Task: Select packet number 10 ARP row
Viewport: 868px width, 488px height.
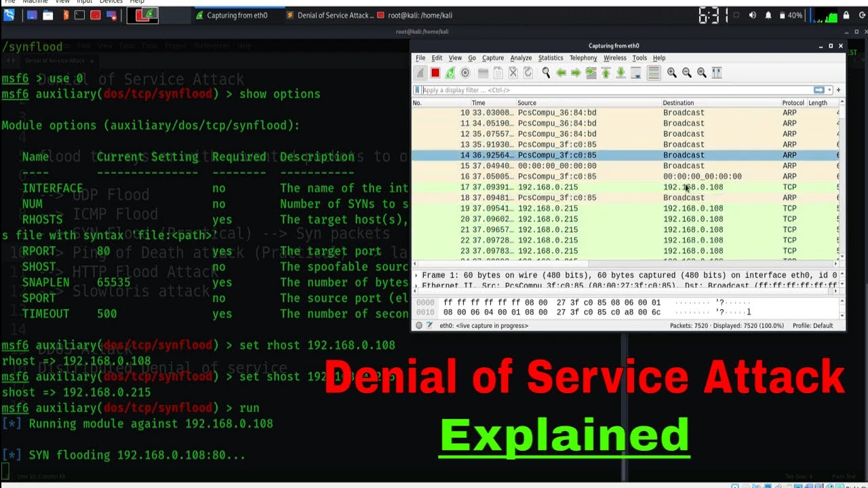Action: (x=625, y=113)
